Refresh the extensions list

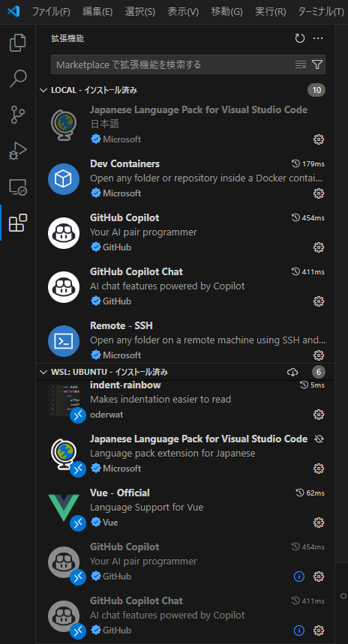[x=300, y=38]
